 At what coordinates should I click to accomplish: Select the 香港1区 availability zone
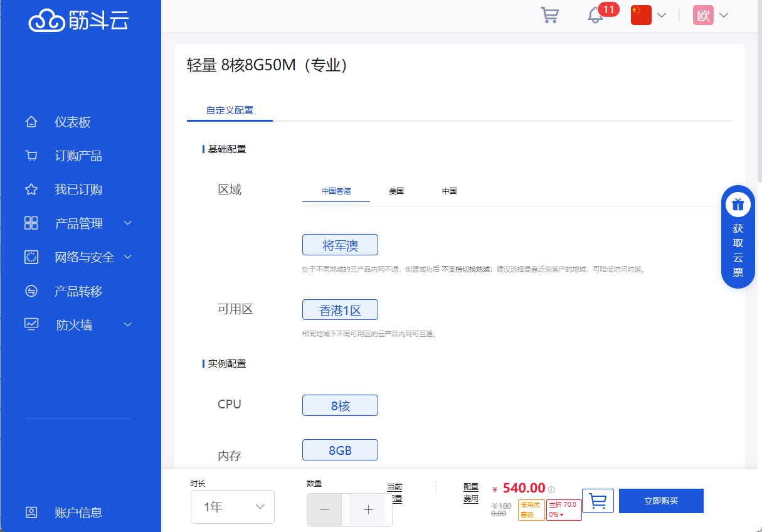(340, 309)
